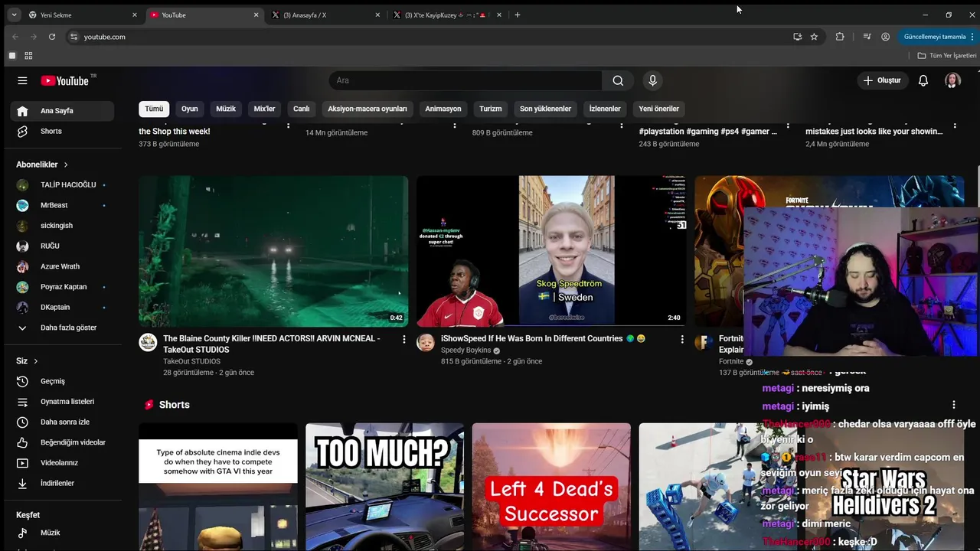The height and width of the screenshot is (551, 980).
Task: Open DKaptain channel subscription
Action: click(x=62, y=308)
